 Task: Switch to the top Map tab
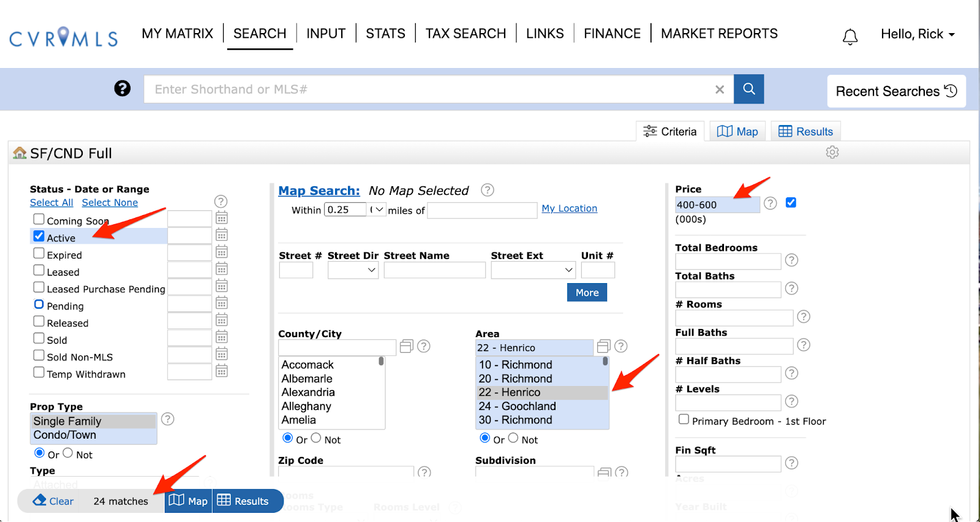pyautogui.click(x=737, y=131)
